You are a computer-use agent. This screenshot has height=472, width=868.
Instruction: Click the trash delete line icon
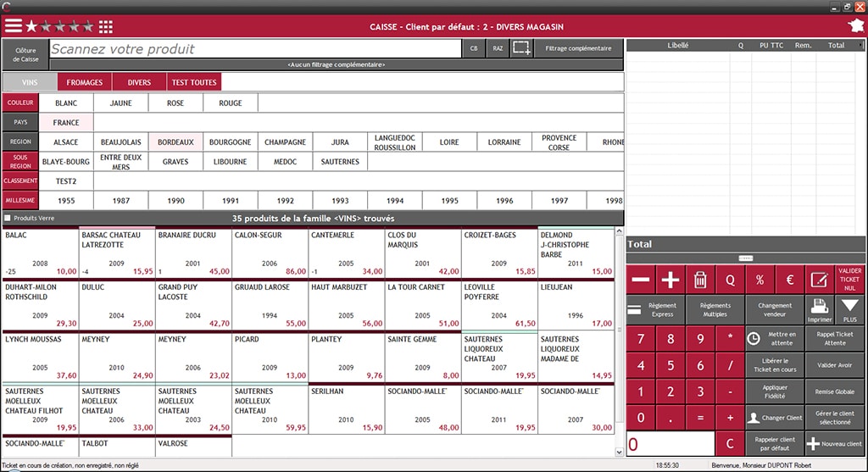700,280
